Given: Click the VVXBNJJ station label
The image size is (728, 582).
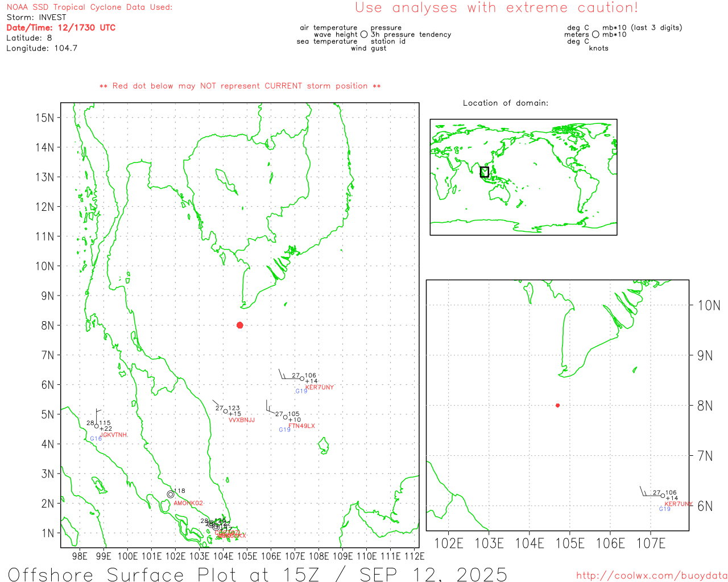Looking at the screenshot, I should (242, 421).
